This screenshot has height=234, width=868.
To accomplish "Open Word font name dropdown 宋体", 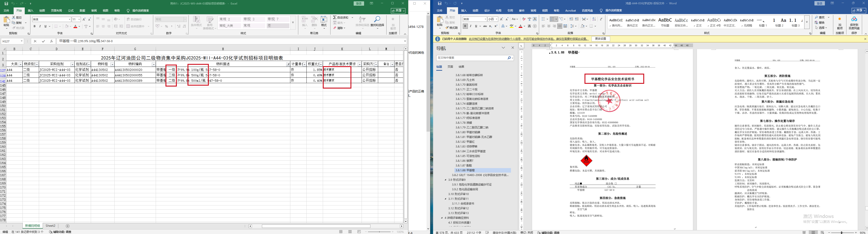I will pos(485,19).
